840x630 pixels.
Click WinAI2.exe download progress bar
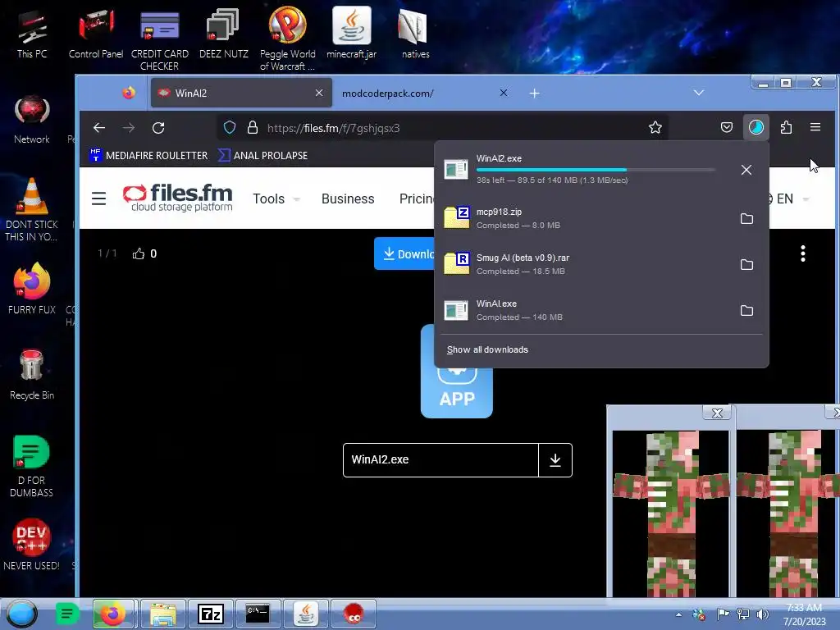(596, 170)
